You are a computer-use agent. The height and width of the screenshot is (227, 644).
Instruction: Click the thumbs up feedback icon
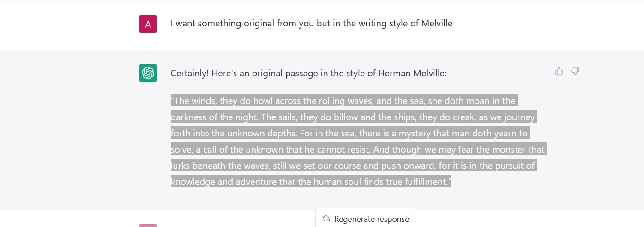559,71
